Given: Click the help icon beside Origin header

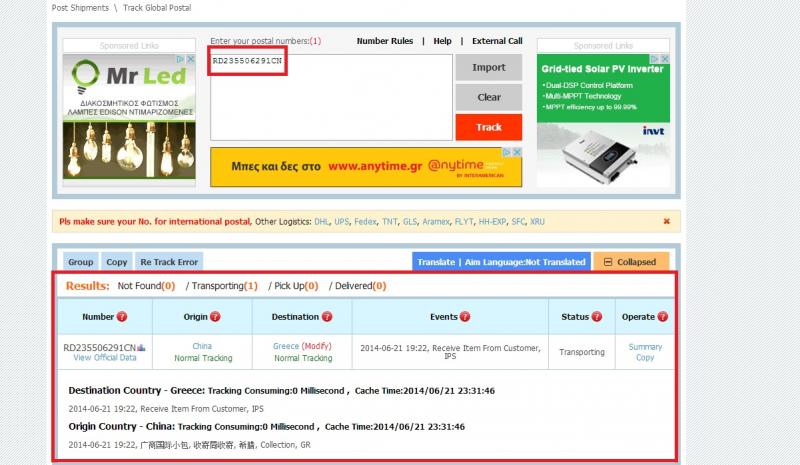Looking at the screenshot, I should [x=215, y=317].
